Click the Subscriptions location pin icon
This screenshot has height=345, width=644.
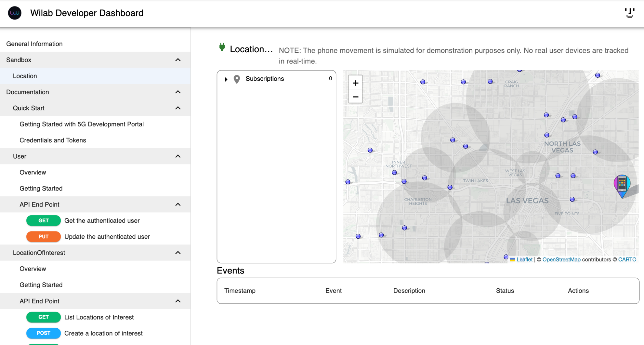tap(237, 79)
